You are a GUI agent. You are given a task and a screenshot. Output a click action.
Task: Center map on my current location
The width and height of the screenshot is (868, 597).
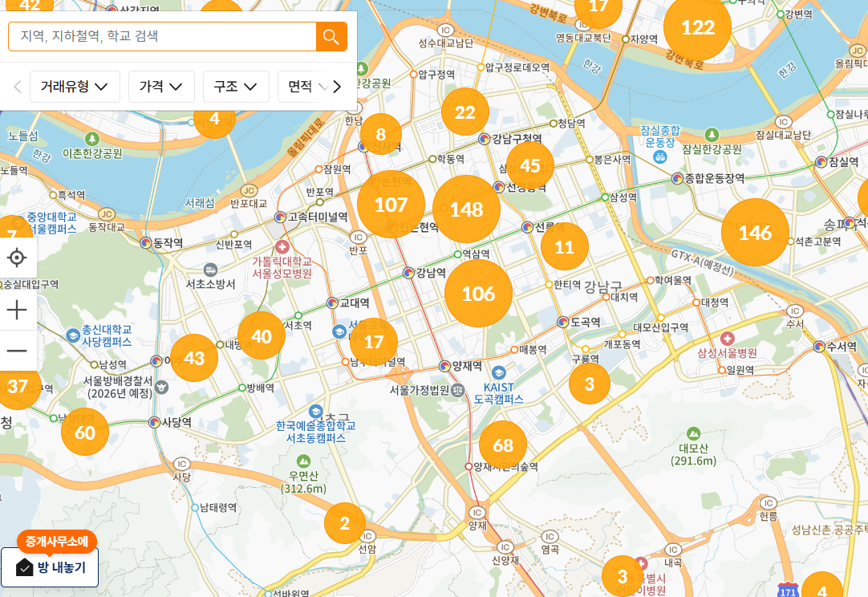tap(17, 258)
